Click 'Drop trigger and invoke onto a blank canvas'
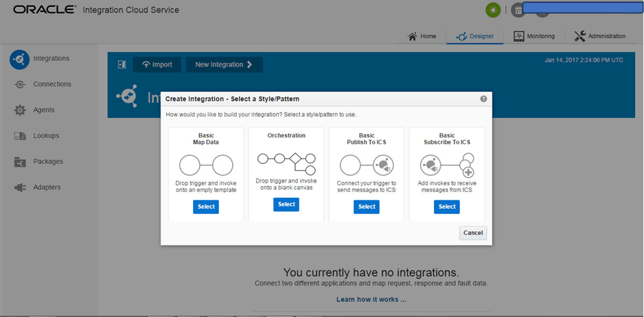644x317 pixels. point(286,185)
